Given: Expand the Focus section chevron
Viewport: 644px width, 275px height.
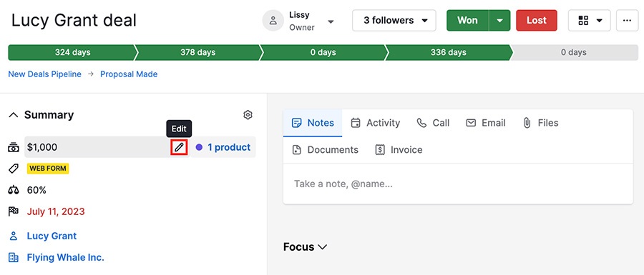Looking at the screenshot, I should coord(323,247).
